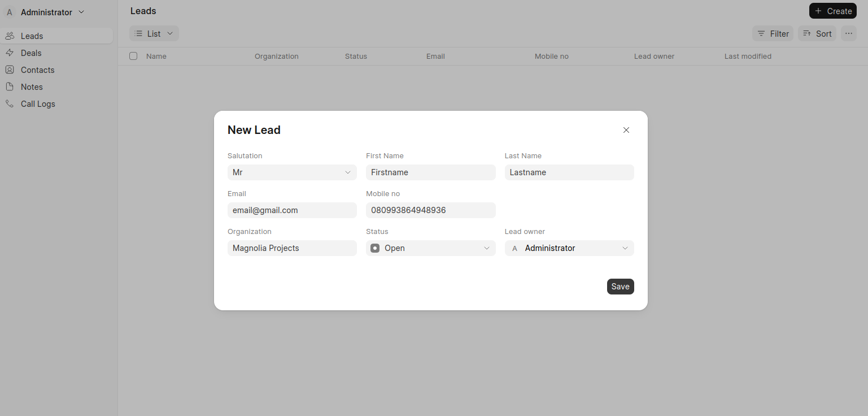Viewport: 868px width, 416px height.
Task: Click the Create button
Action: coord(833,11)
